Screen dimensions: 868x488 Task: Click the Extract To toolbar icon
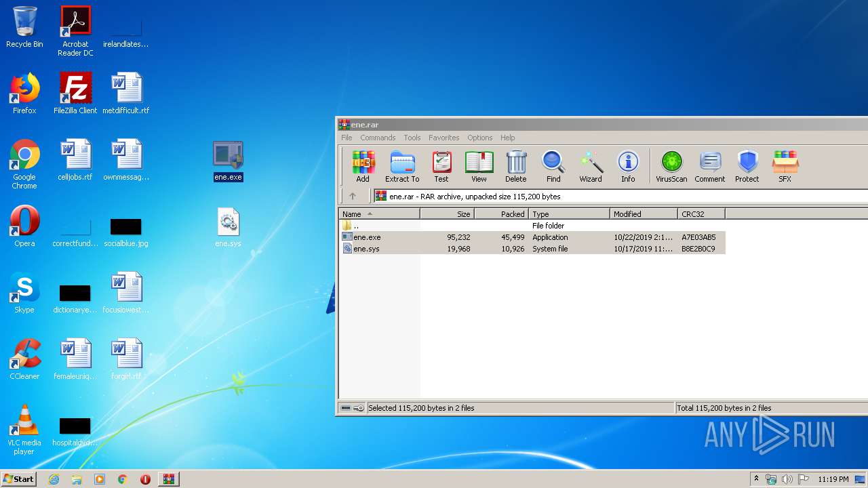point(402,167)
